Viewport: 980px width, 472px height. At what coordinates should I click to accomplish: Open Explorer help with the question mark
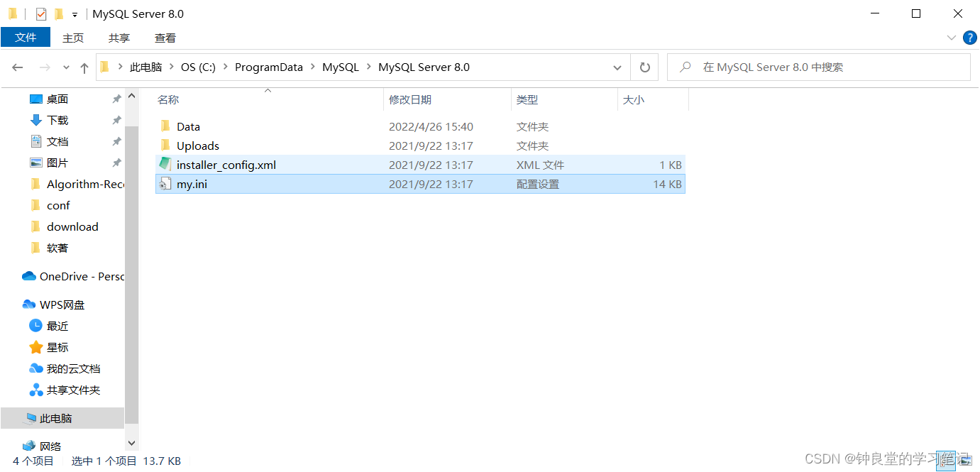(970, 38)
